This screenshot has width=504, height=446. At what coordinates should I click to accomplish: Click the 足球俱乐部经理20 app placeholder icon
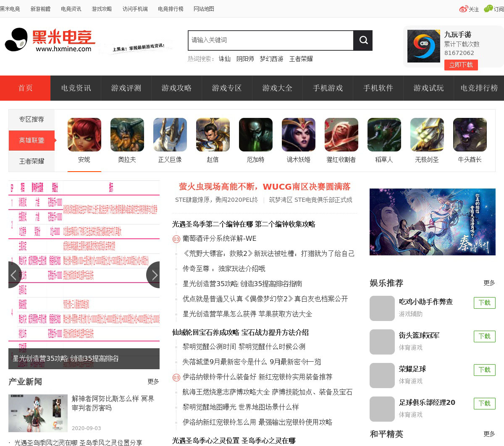click(x=382, y=409)
